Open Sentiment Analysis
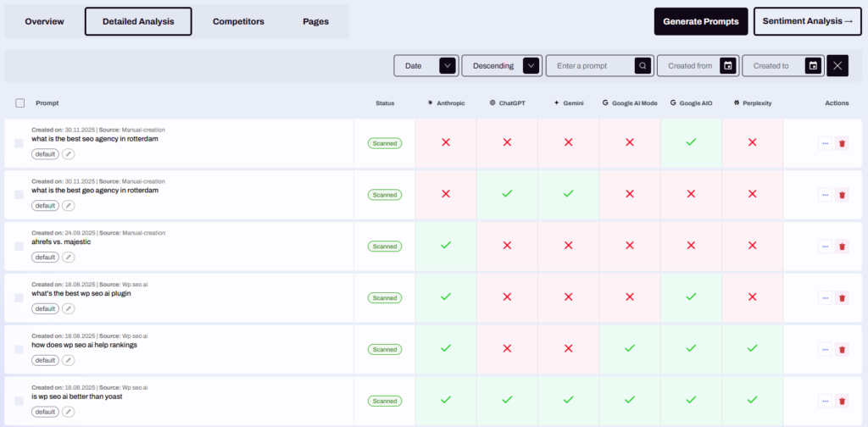 807,21
